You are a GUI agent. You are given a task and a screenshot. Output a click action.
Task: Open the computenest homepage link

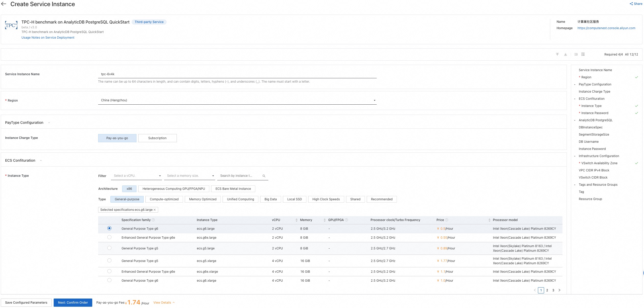point(606,28)
